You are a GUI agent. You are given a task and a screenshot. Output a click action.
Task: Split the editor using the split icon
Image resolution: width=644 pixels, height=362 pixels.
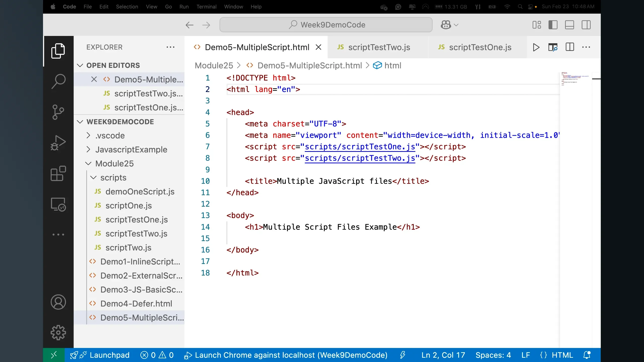coord(570,47)
